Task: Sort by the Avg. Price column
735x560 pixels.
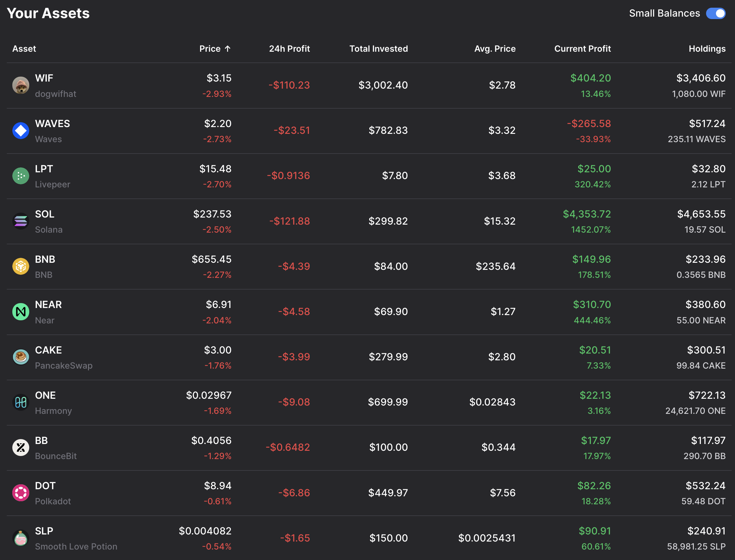Action: click(x=495, y=49)
